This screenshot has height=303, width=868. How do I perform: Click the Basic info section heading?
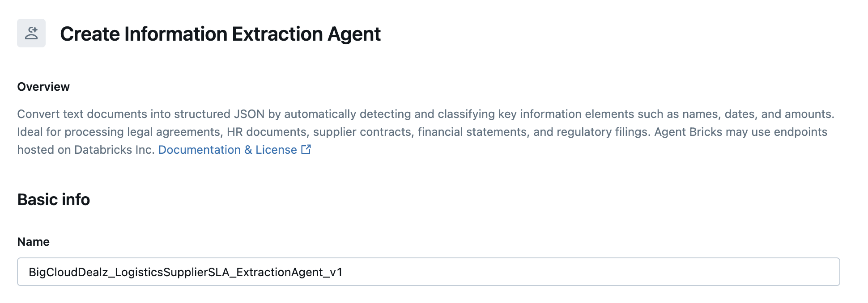pyautogui.click(x=54, y=199)
